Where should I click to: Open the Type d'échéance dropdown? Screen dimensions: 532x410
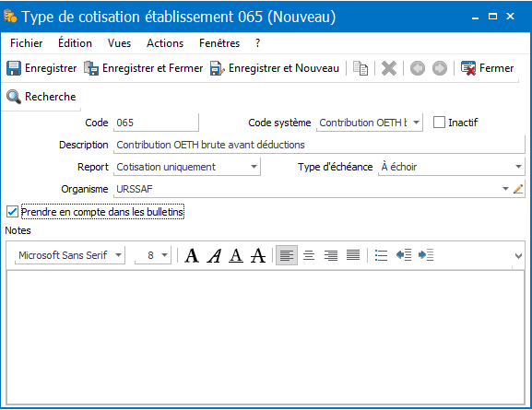click(x=518, y=167)
